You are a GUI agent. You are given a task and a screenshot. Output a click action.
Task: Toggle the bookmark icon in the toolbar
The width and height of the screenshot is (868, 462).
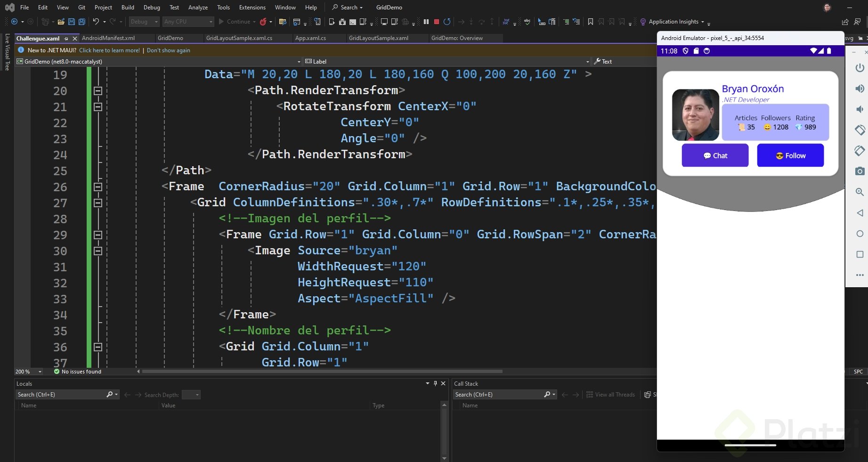pos(590,22)
